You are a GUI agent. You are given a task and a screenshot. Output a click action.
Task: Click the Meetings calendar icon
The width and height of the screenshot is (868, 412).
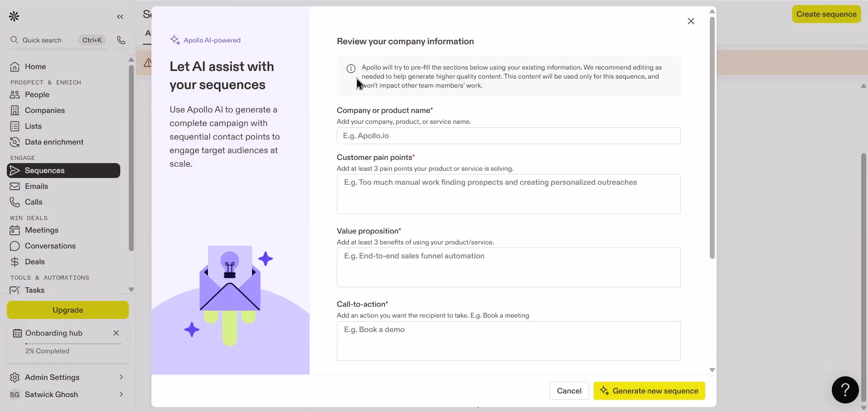tap(15, 230)
